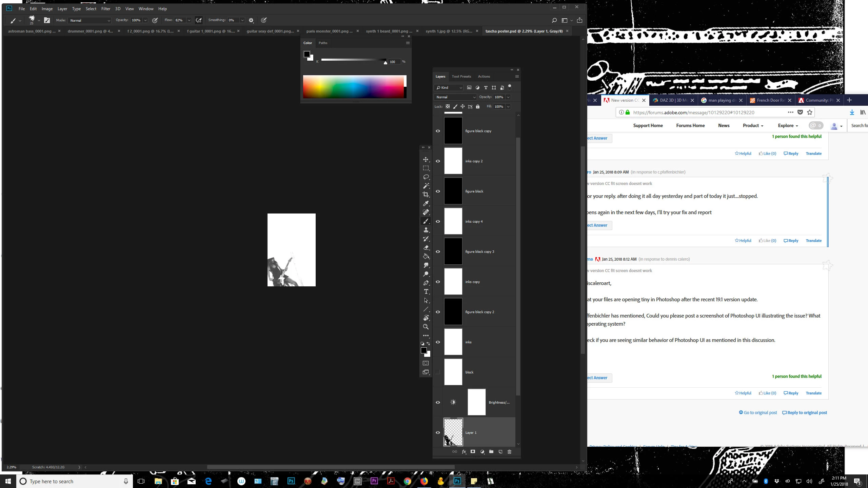
Task: Hide the 'figure block copy' layer
Action: [438, 131]
